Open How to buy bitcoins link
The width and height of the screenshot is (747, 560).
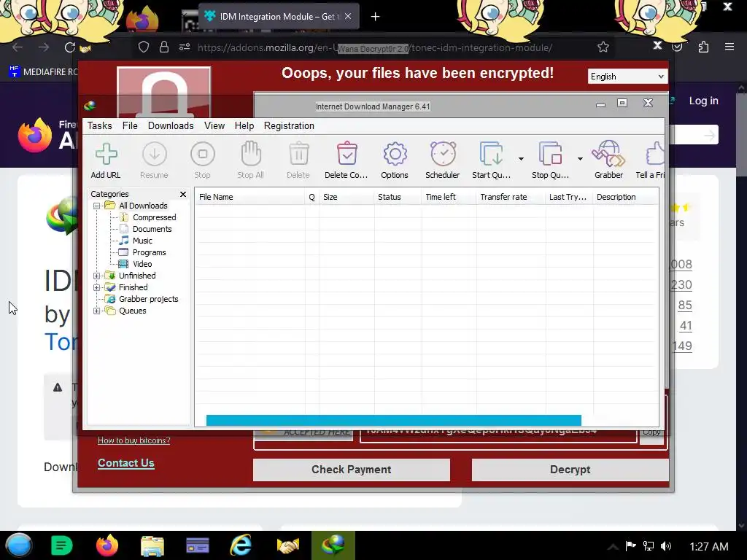134,440
